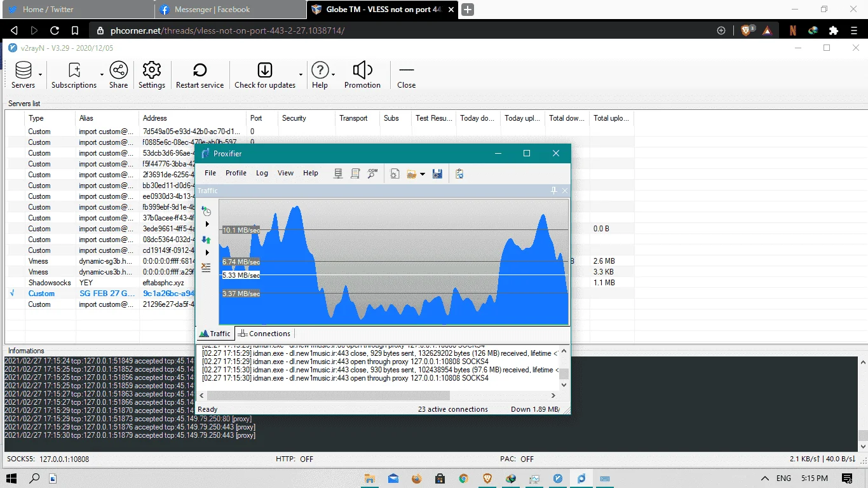Click the clipboard icon in Proxifier toolbar
Image resolution: width=868 pixels, height=488 pixels.
click(459, 173)
